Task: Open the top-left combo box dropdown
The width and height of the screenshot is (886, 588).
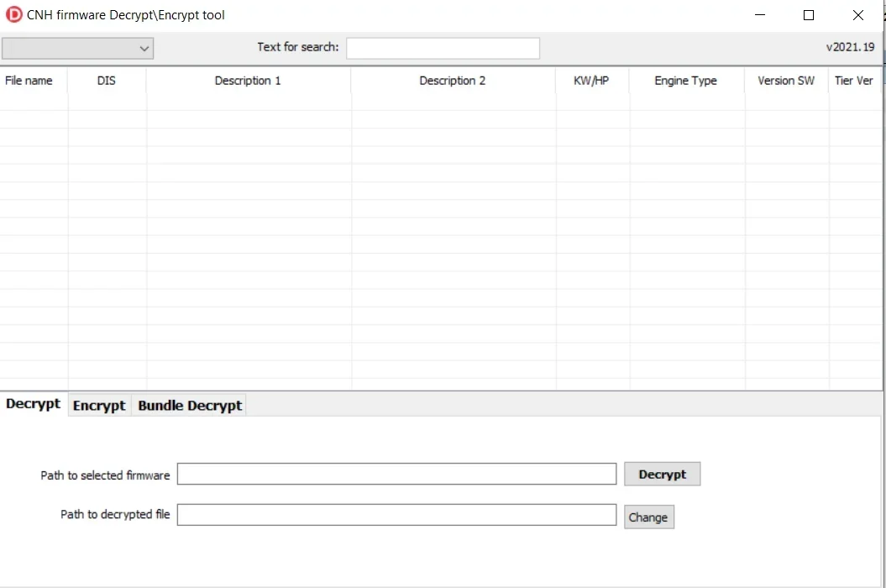Action: point(77,49)
